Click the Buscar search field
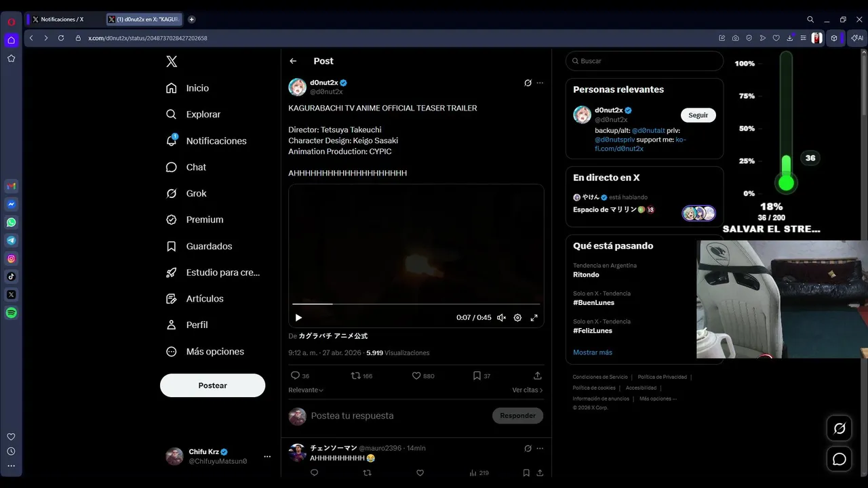868x488 pixels. tap(644, 61)
